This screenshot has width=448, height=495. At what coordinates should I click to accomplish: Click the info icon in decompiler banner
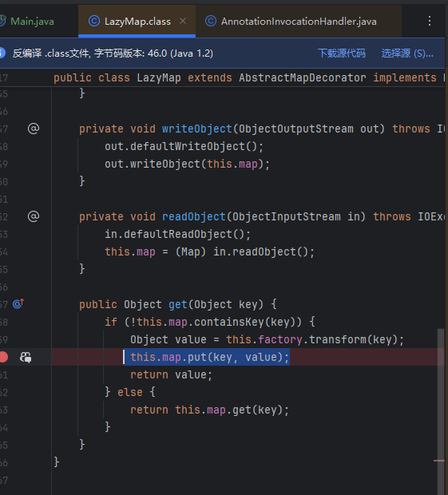click(2, 53)
